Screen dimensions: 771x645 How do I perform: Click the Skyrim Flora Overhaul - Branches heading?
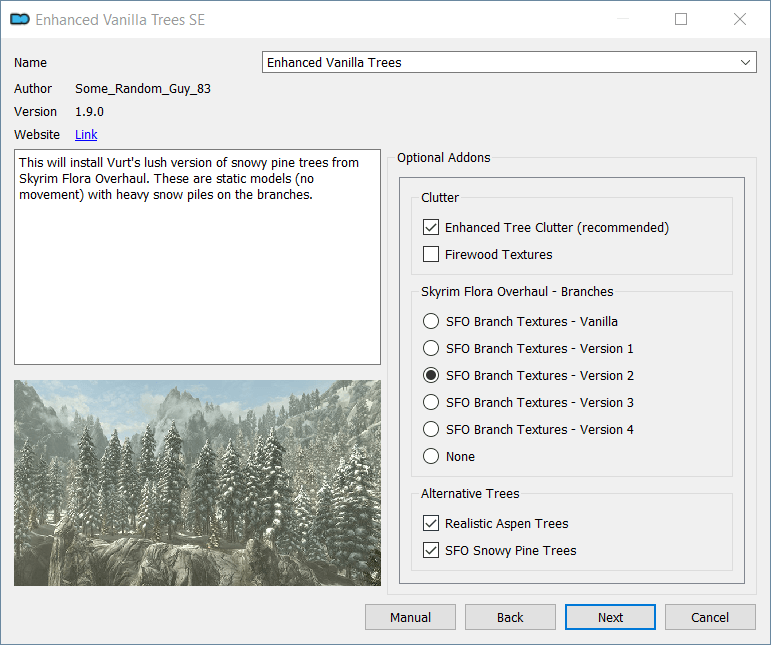point(517,292)
